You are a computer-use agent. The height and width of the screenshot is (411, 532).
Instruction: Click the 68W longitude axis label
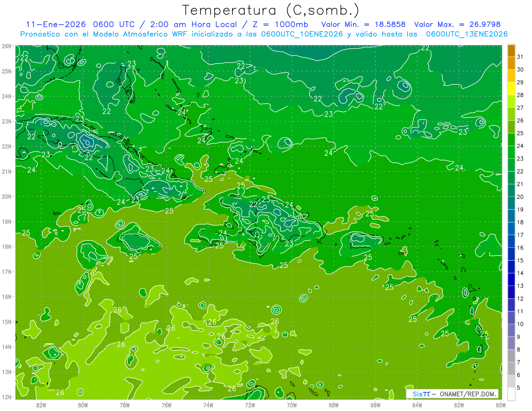333,405
